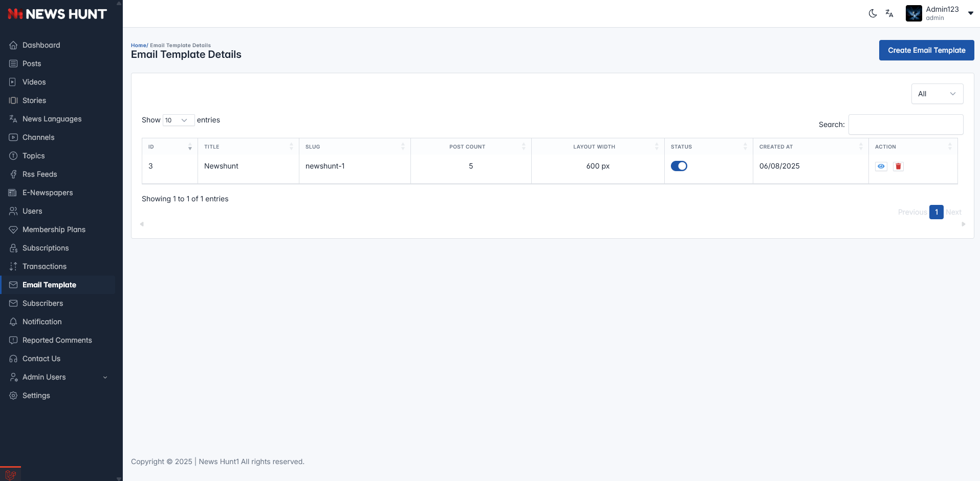Click inside the Search input field

906,124
